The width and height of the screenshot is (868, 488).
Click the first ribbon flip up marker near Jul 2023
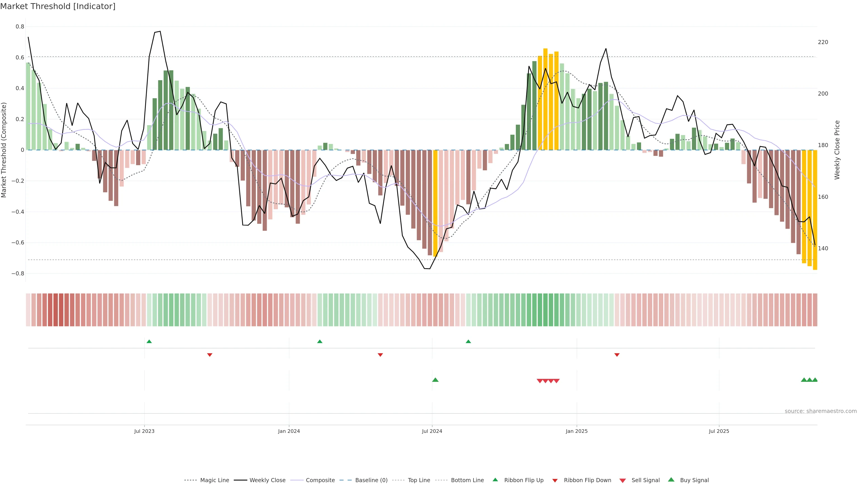[149, 342]
